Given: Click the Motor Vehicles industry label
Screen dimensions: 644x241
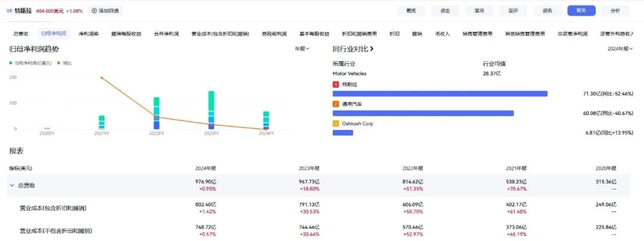Looking at the screenshot, I should 349,74.
